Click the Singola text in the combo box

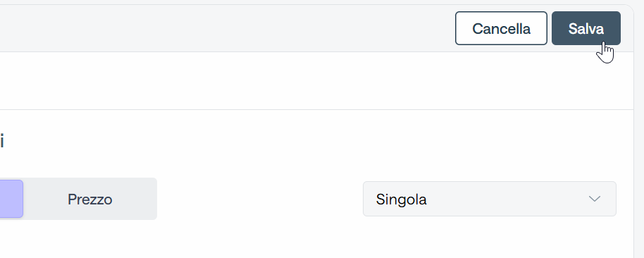tap(402, 199)
